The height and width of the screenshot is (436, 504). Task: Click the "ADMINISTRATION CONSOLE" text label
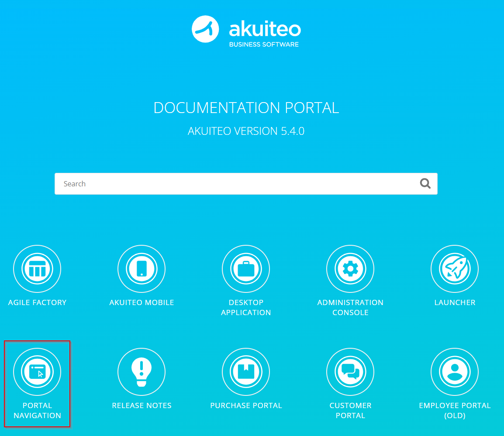click(x=350, y=307)
